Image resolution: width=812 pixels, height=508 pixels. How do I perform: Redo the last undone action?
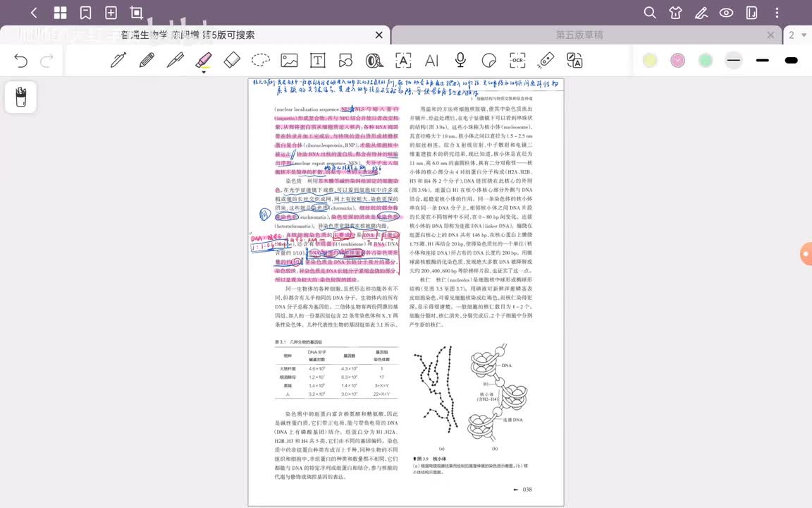[47, 61]
